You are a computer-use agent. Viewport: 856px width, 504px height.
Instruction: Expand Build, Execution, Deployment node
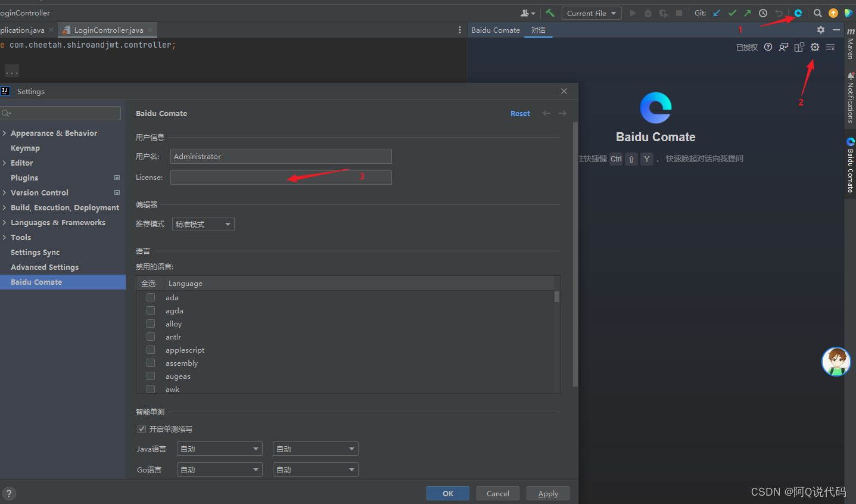tap(5, 207)
